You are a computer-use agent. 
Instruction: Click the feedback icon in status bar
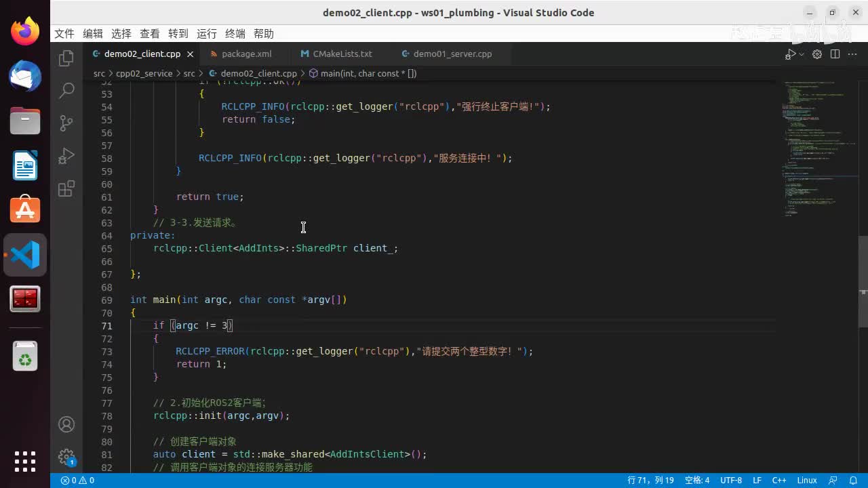pyautogui.click(x=833, y=481)
